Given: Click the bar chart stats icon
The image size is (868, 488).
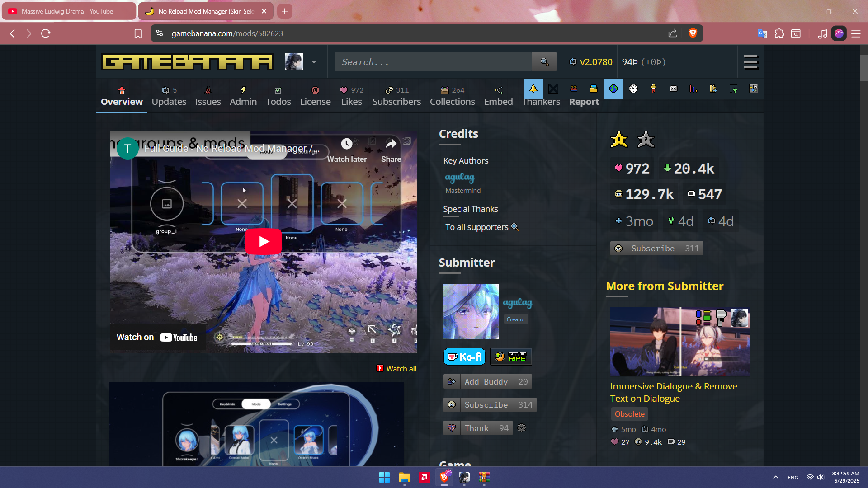Looking at the screenshot, I should tap(693, 89).
